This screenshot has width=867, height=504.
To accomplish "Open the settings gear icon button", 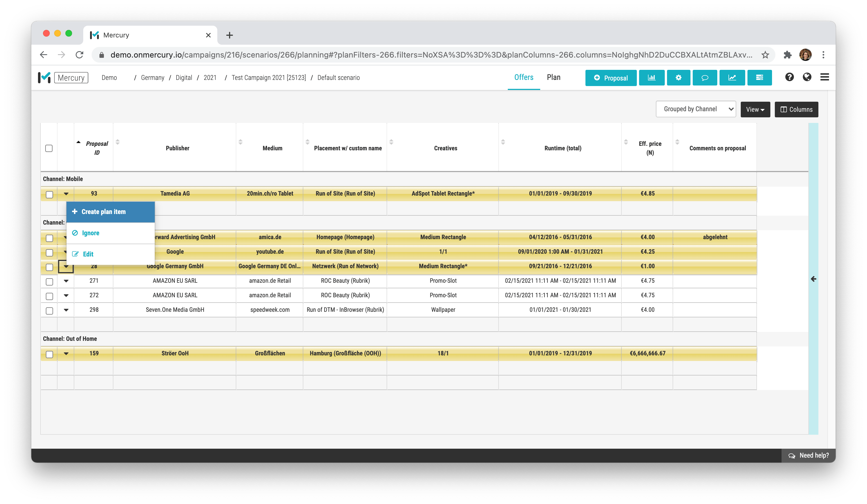I will click(678, 78).
